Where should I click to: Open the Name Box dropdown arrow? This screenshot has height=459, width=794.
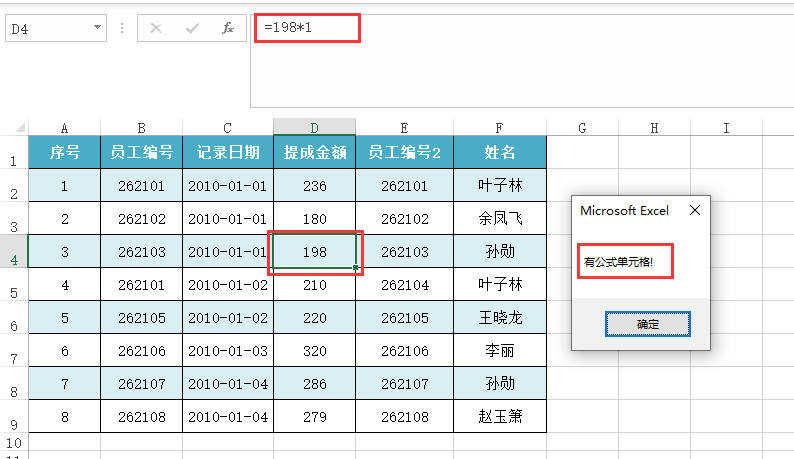click(x=97, y=27)
